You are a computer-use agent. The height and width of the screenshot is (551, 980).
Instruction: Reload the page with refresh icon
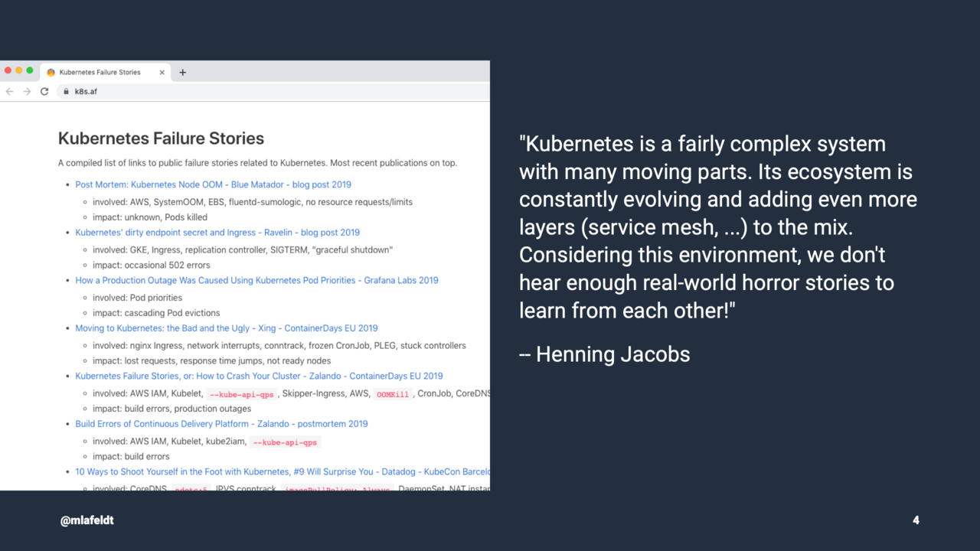click(x=44, y=91)
